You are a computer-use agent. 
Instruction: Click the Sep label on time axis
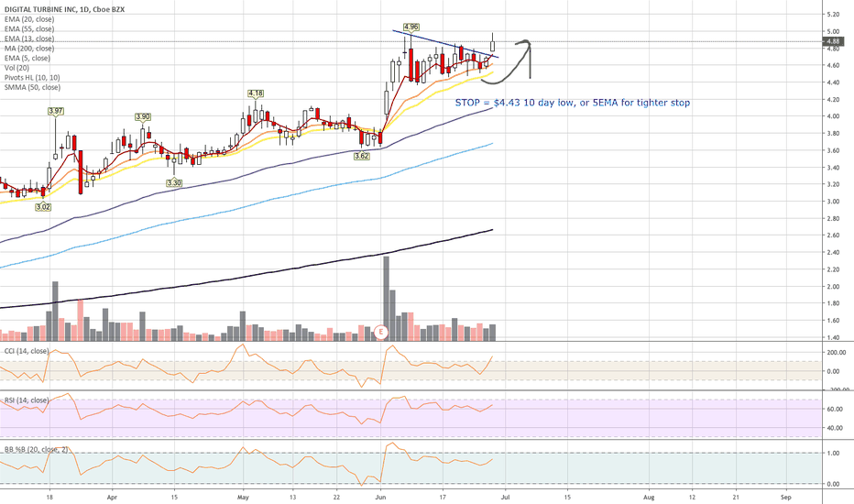pos(785,497)
